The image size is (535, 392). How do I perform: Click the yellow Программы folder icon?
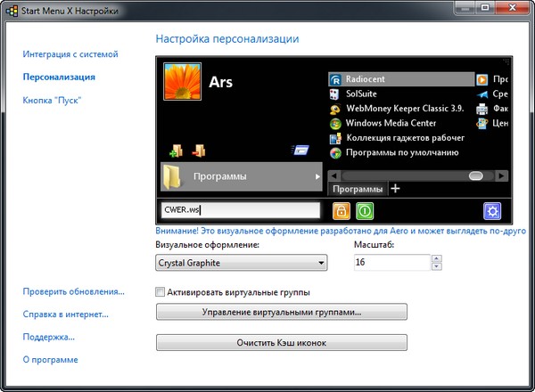click(x=172, y=177)
